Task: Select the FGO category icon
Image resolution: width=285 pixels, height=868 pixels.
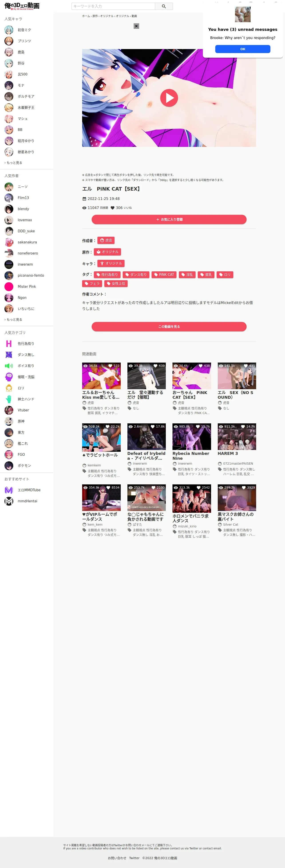Action: (x=9, y=455)
